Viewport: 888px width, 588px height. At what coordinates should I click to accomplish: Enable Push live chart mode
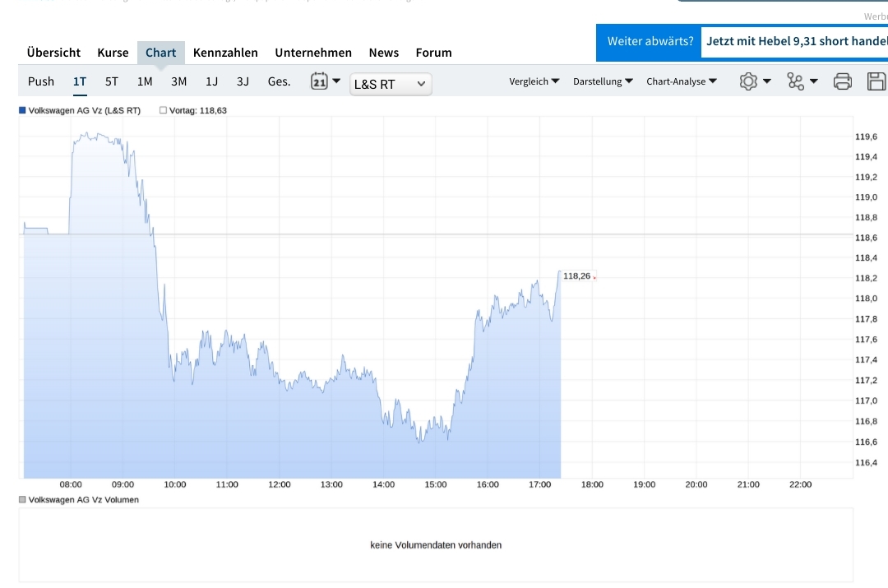click(41, 81)
